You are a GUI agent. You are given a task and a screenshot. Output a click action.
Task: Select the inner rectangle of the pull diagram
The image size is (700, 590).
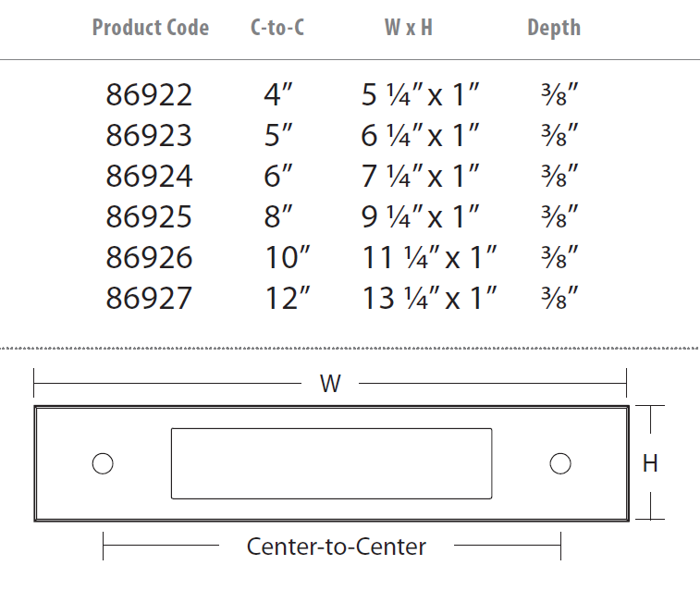[331, 463]
